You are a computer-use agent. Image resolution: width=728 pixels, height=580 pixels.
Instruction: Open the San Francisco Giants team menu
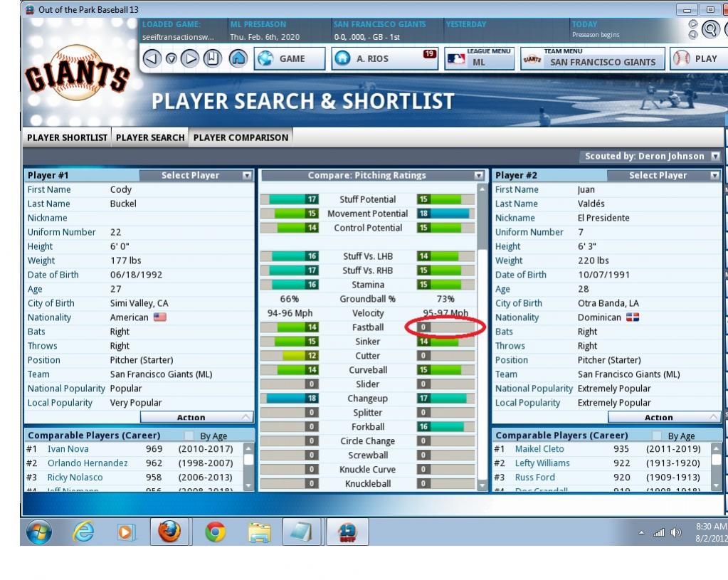click(x=593, y=59)
